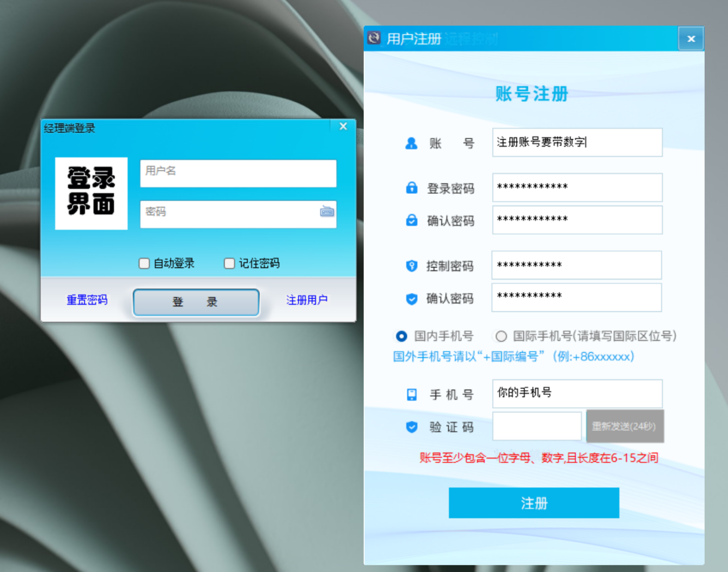Click the user icon beside 账号 label
Viewport: 728px width, 572px height.
click(x=411, y=143)
